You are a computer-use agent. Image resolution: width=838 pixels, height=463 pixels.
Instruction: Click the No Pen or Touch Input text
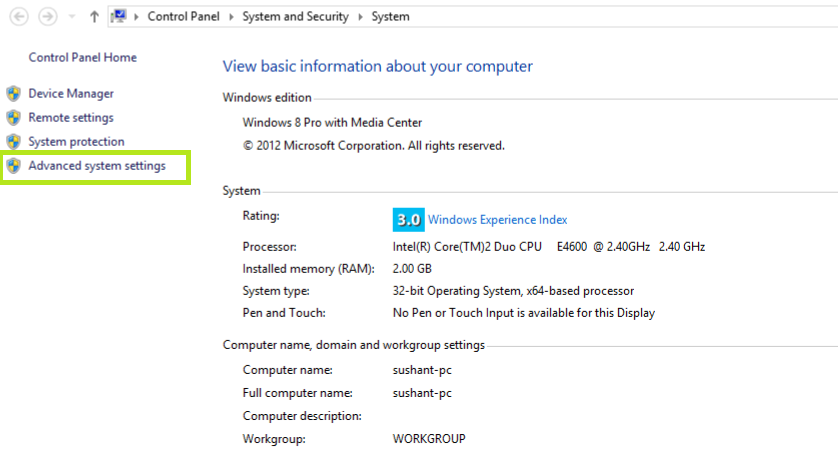(524, 313)
